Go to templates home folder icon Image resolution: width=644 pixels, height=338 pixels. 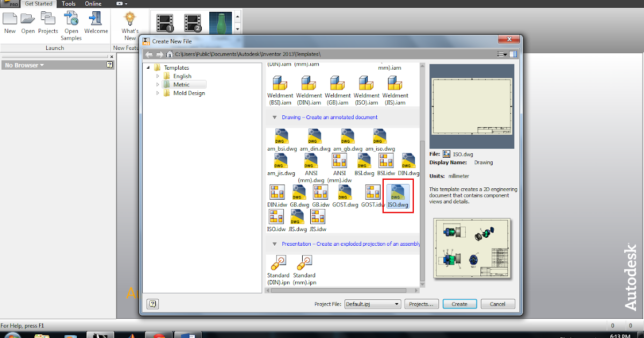coord(170,54)
